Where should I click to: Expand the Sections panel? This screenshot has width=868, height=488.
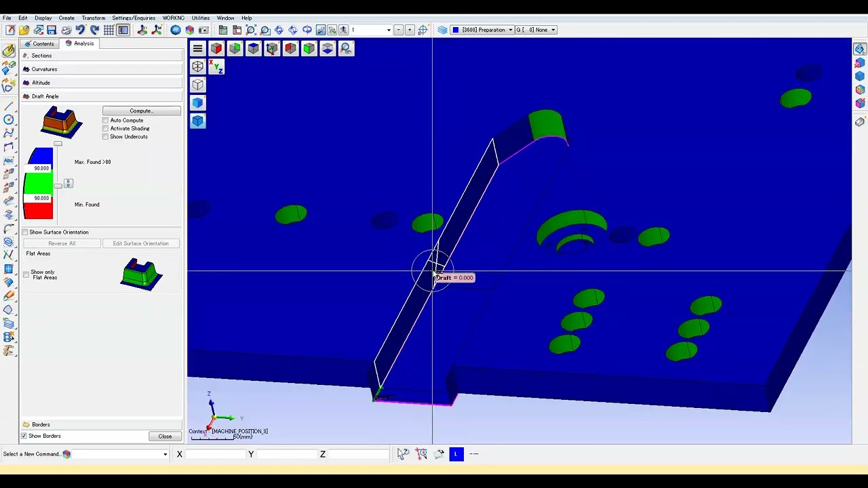point(102,56)
